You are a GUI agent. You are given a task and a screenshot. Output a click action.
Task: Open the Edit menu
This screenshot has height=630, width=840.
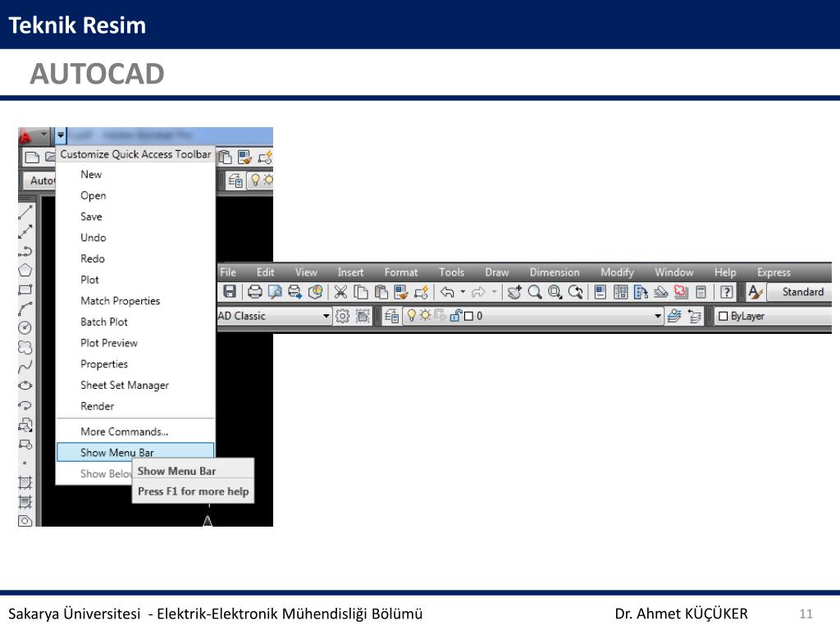[265, 272]
